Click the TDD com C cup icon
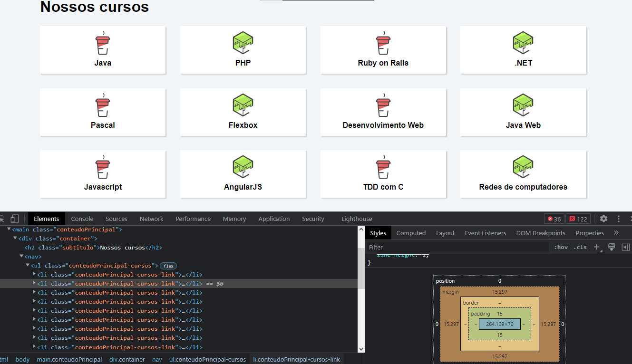 [x=383, y=167]
